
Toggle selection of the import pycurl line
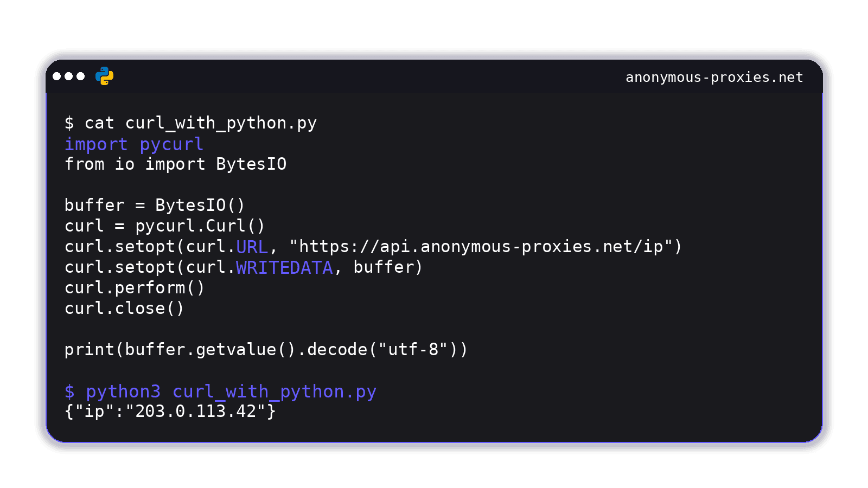134,144
